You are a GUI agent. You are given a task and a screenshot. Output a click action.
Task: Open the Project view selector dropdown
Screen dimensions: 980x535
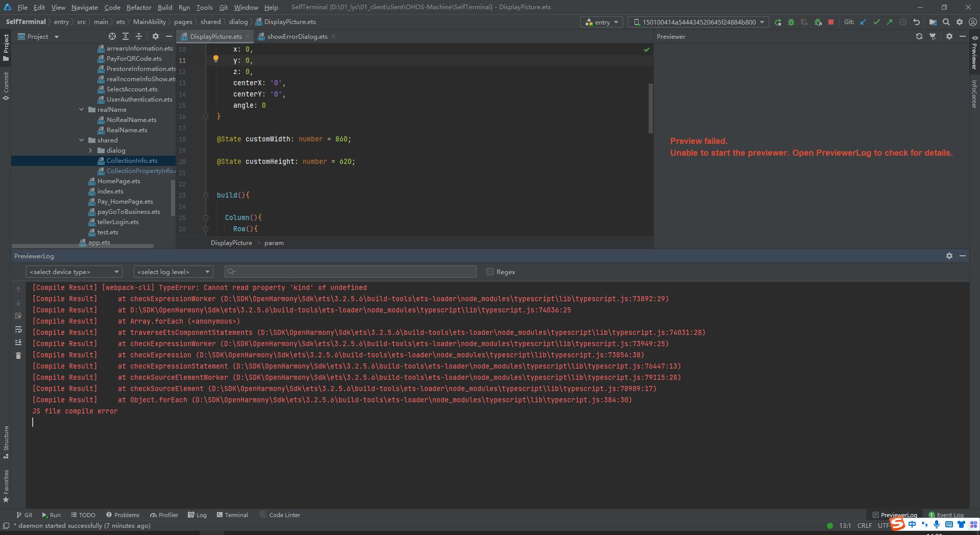[39, 36]
